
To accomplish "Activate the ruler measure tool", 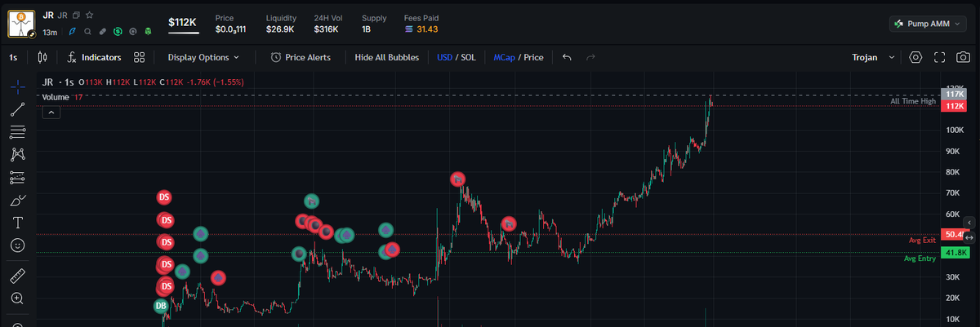I will [x=17, y=276].
